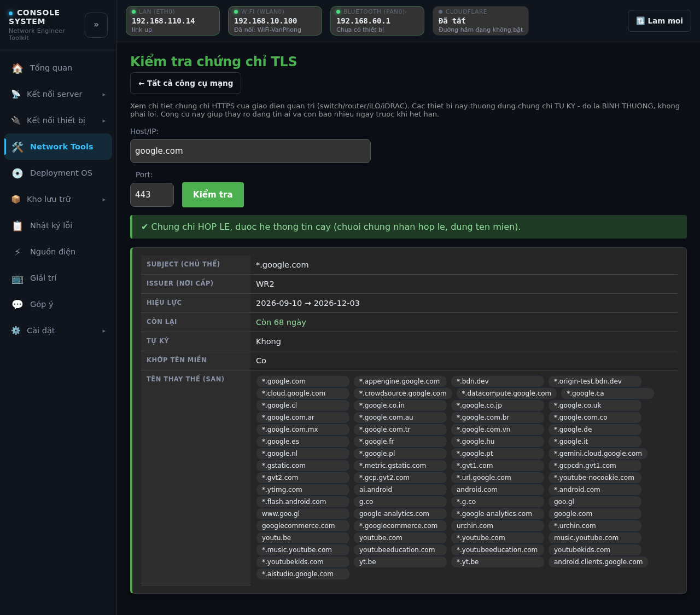Viewport: 700px width, 615px height.
Task: Open the Bluetooth (PAN0) status card
Action: click(377, 21)
